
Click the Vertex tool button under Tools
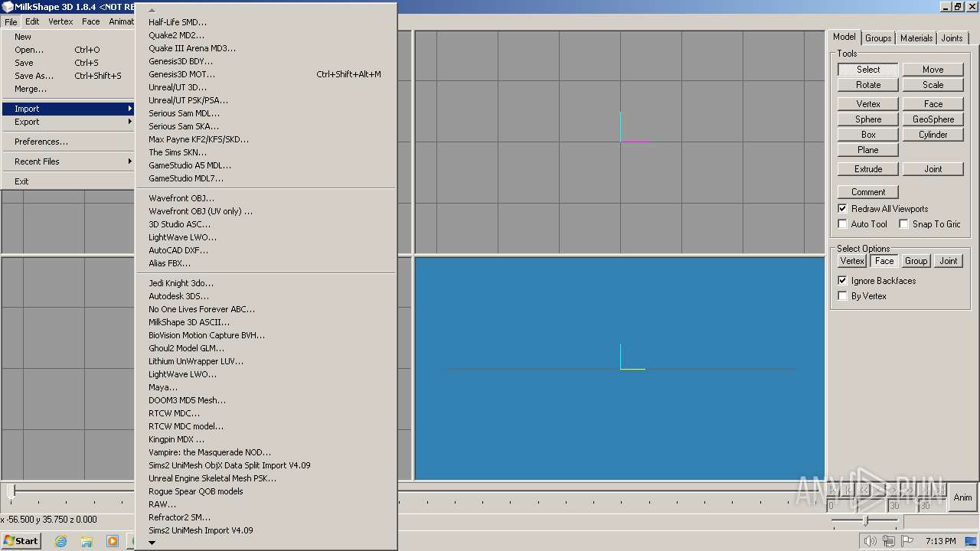868,104
